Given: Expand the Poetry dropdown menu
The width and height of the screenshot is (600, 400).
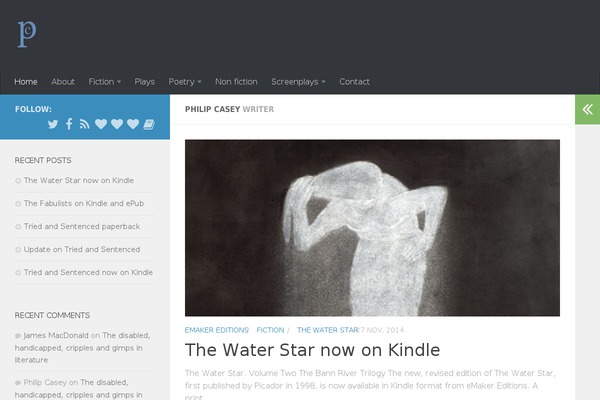Looking at the screenshot, I should click(185, 82).
